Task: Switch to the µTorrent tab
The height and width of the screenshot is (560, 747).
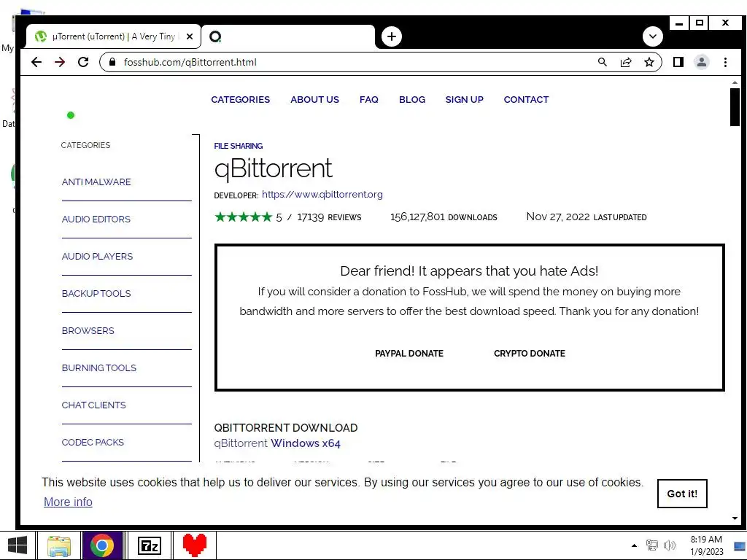Action: point(113,36)
